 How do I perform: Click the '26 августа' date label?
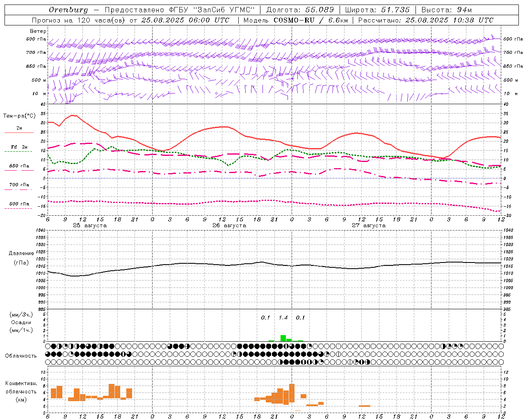pos(229,226)
